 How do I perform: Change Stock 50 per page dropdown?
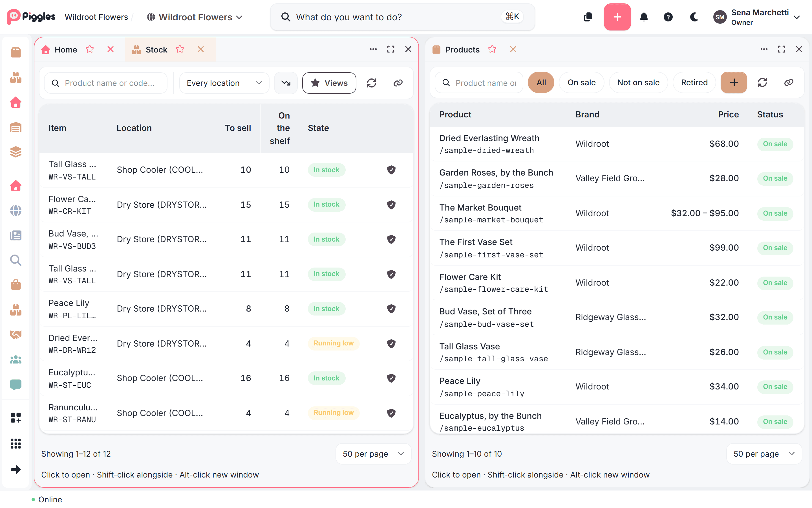[x=373, y=454]
